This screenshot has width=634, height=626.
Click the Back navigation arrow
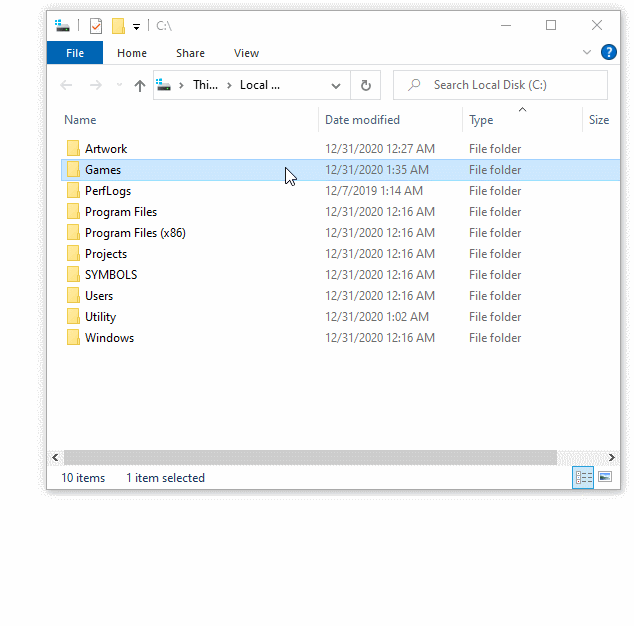coord(67,86)
